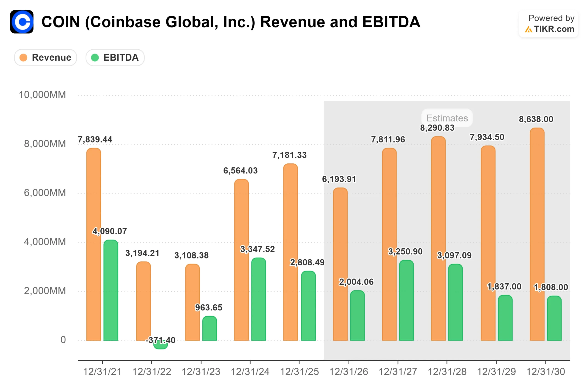This screenshot has width=588, height=392.
Task: Select the 12/31/30 EBITDA bar
Action: 554,318
